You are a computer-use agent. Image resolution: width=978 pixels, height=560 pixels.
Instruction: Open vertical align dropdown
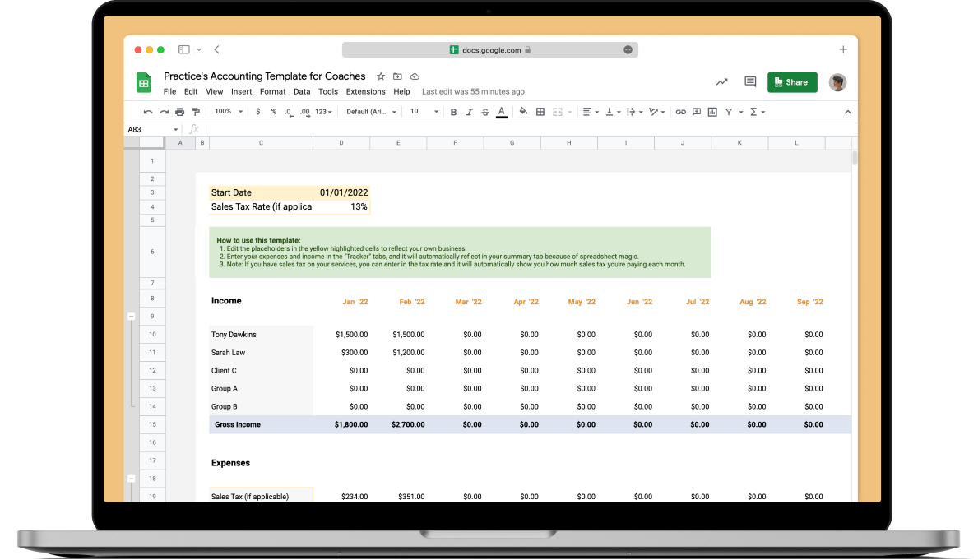click(613, 113)
